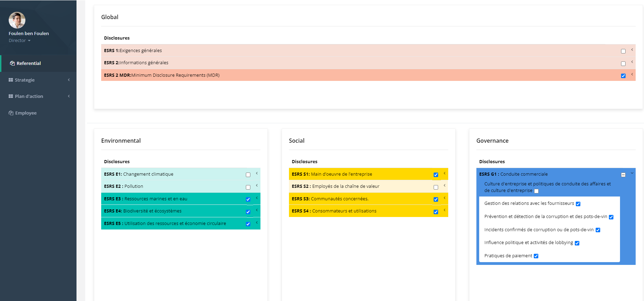
Task: Open the Director role dropdown
Action: pos(19,41)
